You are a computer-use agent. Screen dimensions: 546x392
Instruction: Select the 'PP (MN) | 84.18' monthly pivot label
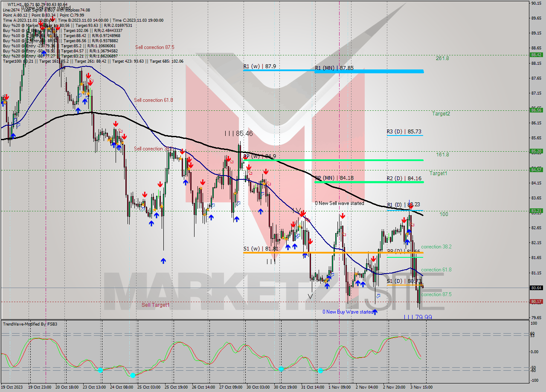pos(334,178)
